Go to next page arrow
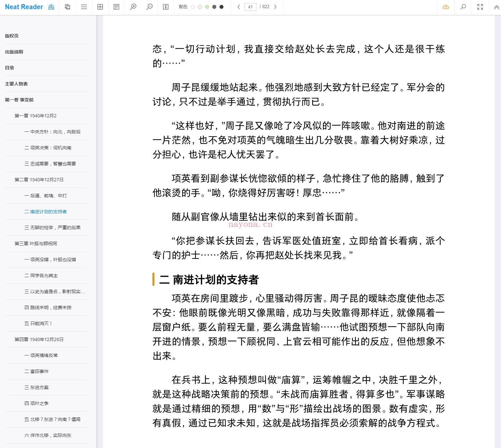Viewport: 501px width, 448px height. [x=275, y=7]
